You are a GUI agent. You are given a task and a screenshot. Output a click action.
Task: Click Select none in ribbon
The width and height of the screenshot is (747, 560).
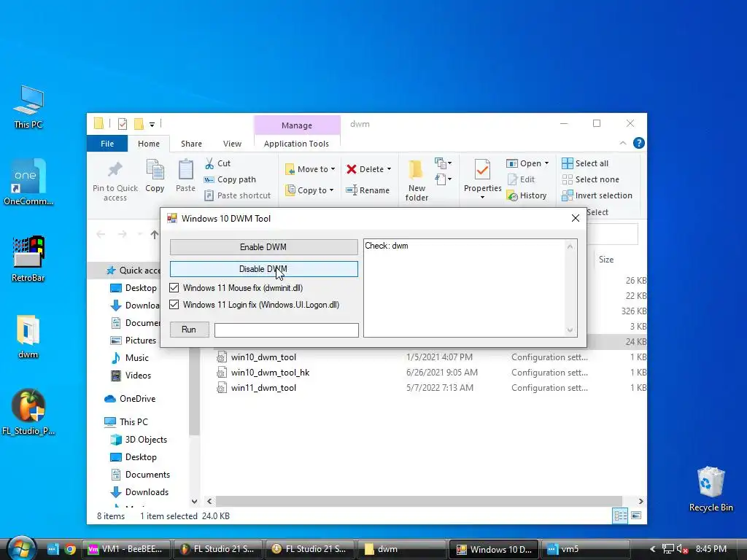(x=590, y=179)
